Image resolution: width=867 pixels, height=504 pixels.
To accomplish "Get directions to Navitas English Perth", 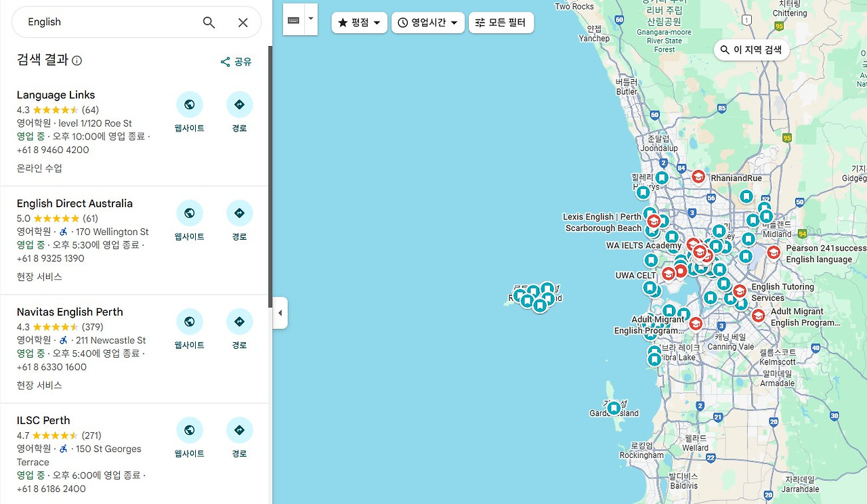I will (x=239, y=322).
